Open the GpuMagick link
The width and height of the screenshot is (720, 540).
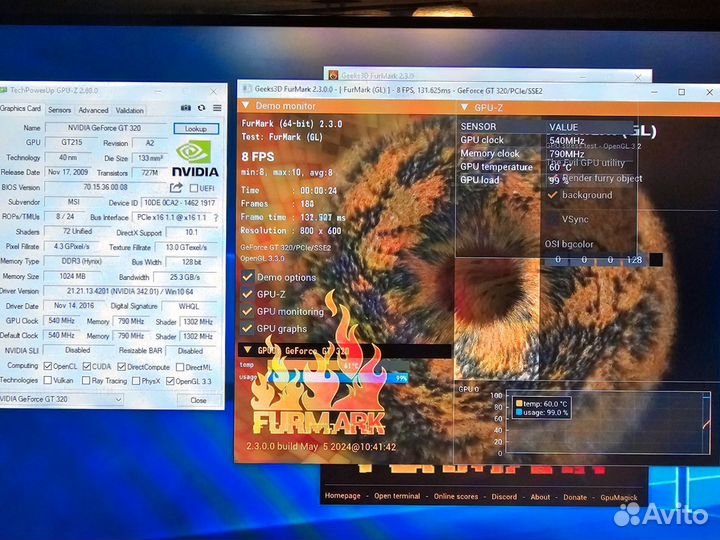pyautogui.click(x=619, y=497)
